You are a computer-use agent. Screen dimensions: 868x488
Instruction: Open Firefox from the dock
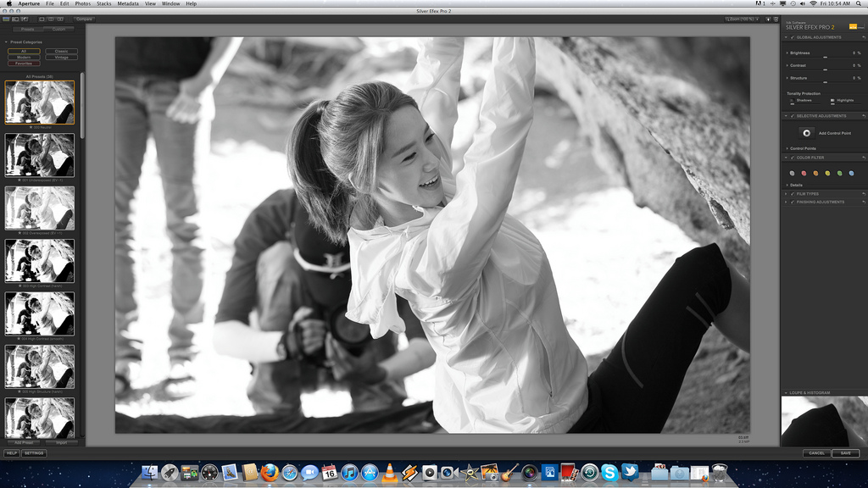pyautogui.click(x=270, y=473)
